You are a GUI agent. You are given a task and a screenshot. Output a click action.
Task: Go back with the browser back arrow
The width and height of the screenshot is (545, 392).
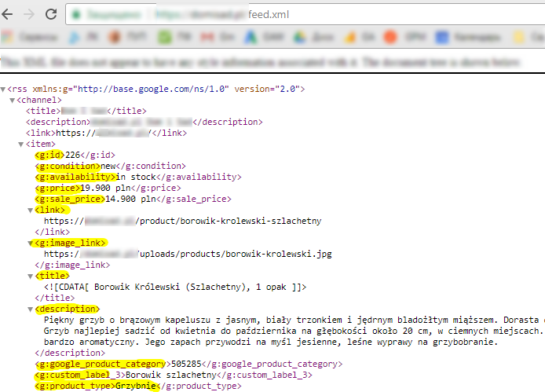7,14
